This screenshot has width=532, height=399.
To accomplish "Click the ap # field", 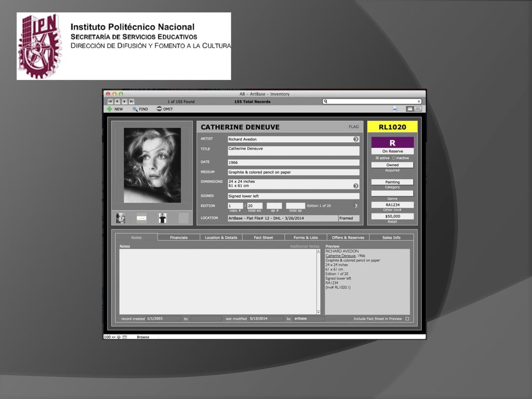I will coord(274,206).
